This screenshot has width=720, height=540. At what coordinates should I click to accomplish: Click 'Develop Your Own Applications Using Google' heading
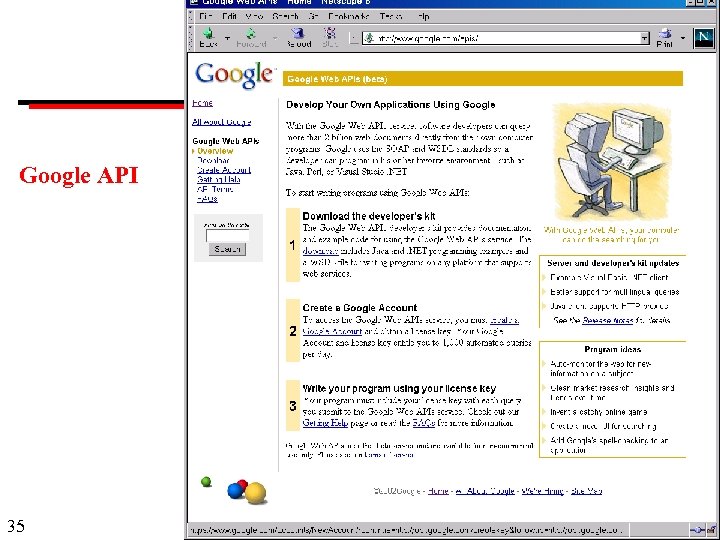pyautogui.click(x=390, y=105)
